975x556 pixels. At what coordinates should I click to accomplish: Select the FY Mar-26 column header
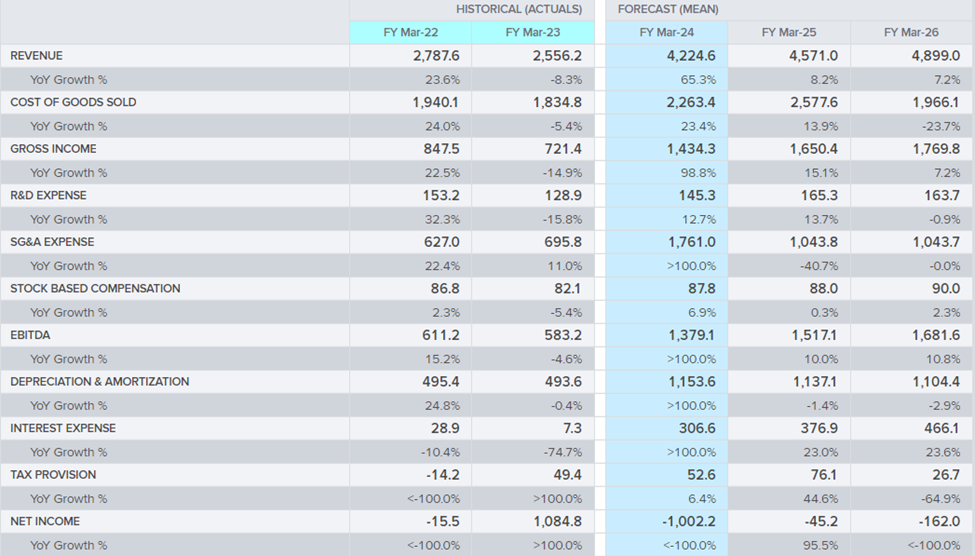coord(911,32)
